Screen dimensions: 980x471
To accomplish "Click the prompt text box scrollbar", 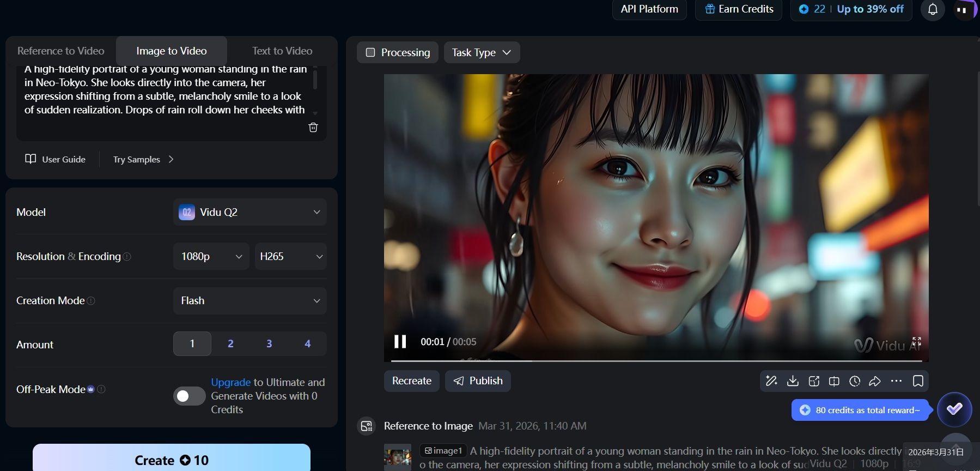I will tap(315, 80).
